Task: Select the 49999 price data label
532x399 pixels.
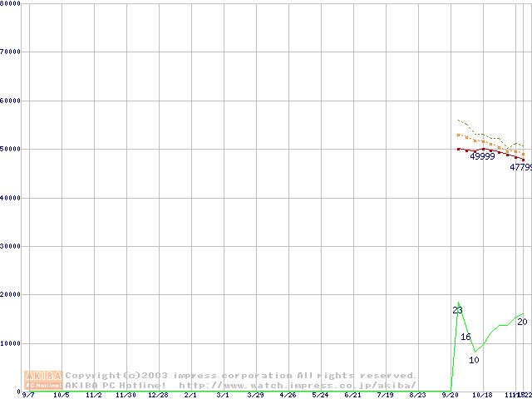Action: click(482, 156)
